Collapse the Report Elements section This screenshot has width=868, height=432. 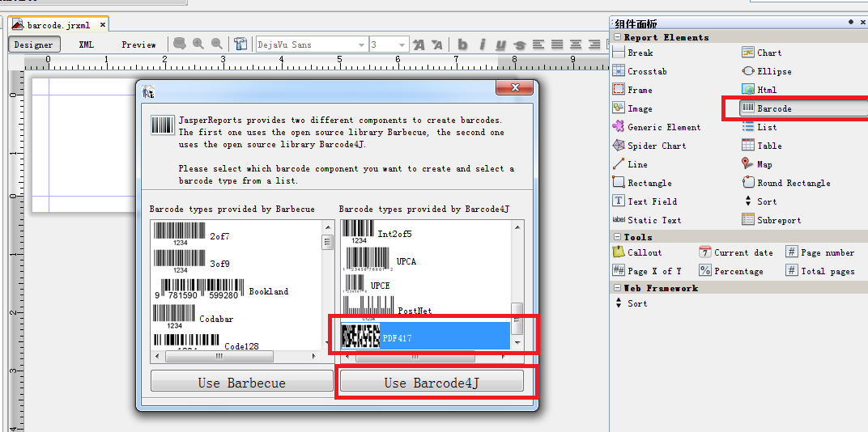pos(617,37)
